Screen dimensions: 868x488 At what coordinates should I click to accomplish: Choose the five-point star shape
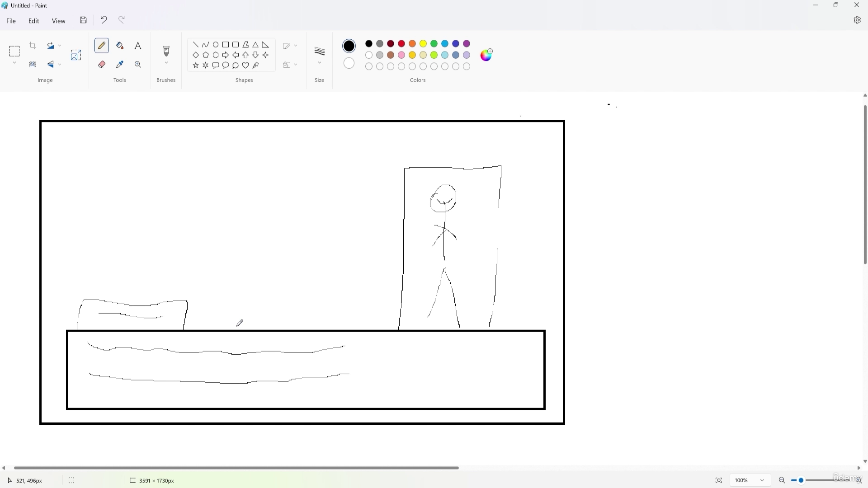tap(196, 66)
